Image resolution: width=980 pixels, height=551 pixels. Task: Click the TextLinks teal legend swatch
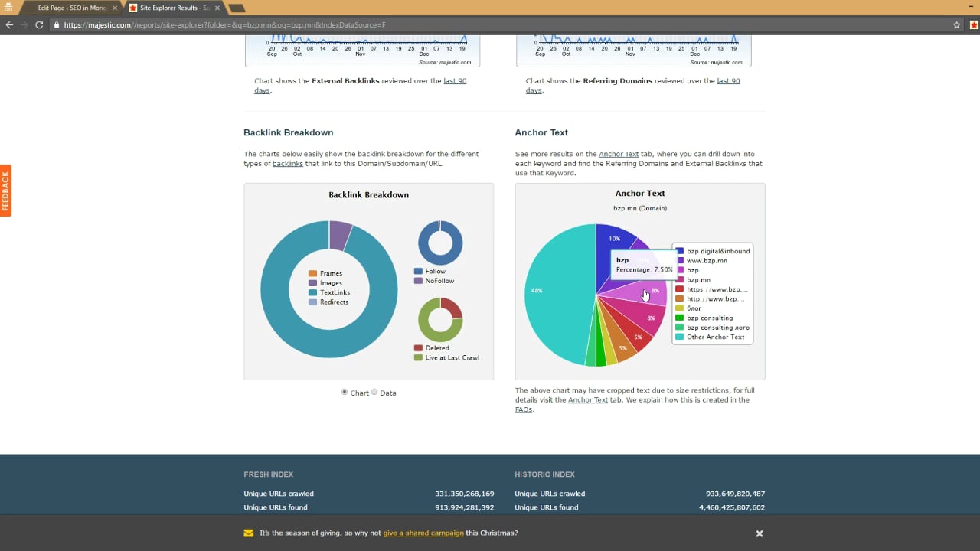pyautogui.click(x=312, y=292)
